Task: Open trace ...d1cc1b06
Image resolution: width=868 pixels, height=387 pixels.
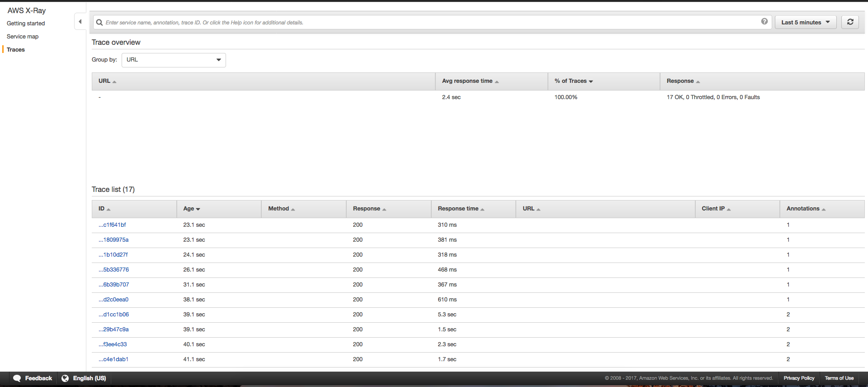Action: pyautogui.click(x=113, y=315)
